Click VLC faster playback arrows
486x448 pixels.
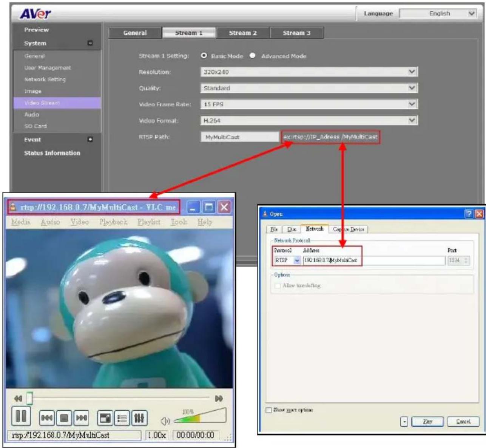click(x=219, y=399)
